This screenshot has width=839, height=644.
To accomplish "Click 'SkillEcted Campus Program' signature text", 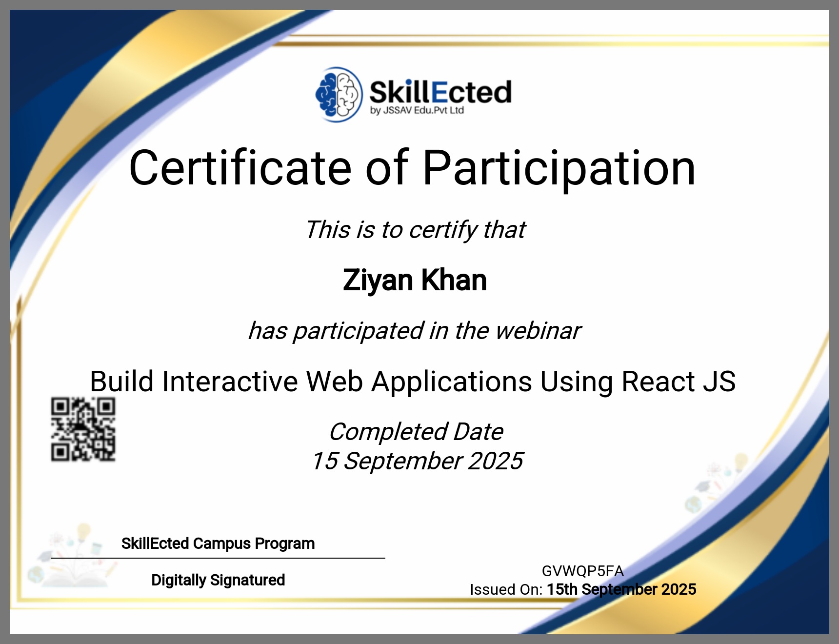I will point(218,543).
